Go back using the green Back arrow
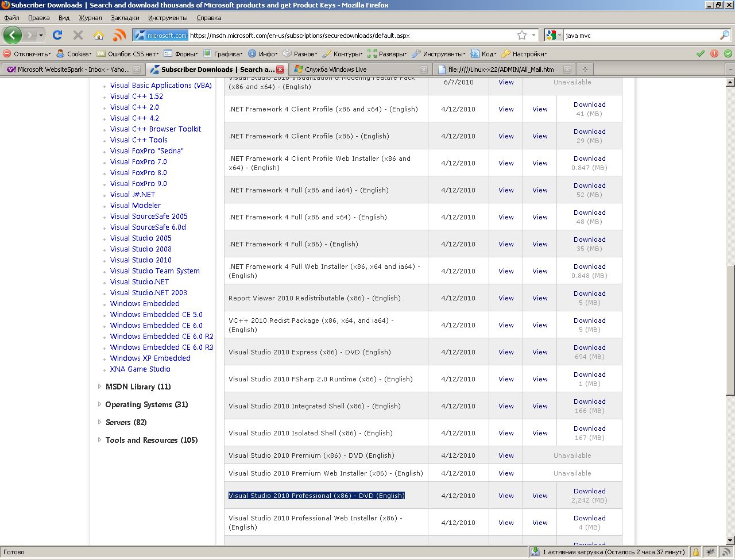The width and height of the screenshot is (735, 560). 12,35
